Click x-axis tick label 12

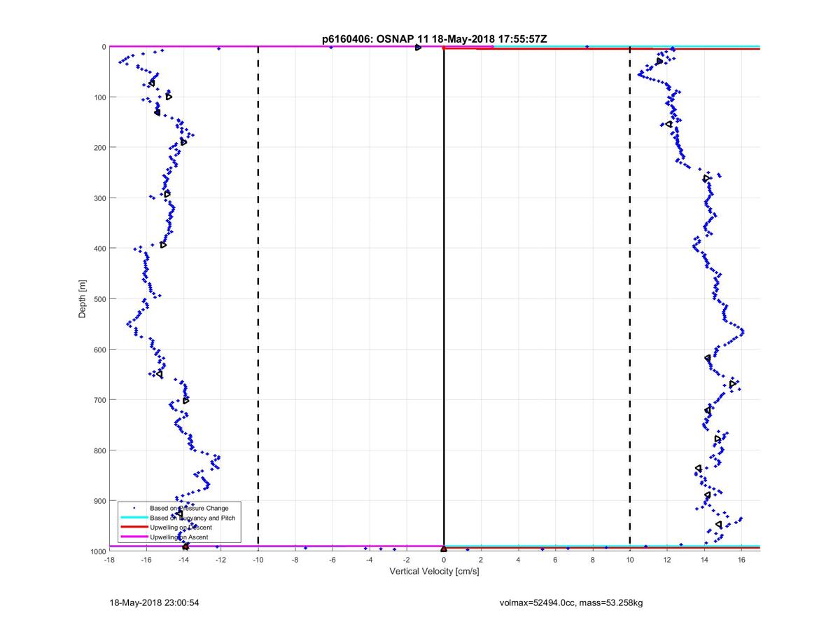pyautogui.click(x=667, y=560)
